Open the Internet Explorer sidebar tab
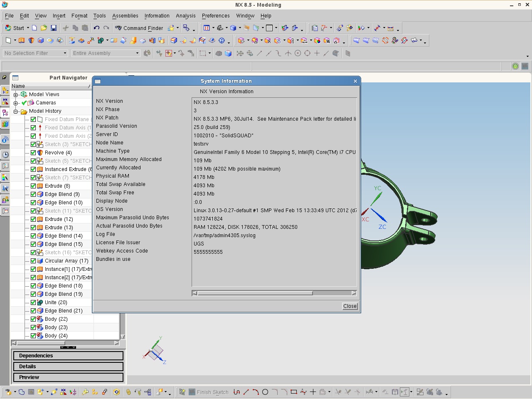532x399 pixels. [5, 140]
